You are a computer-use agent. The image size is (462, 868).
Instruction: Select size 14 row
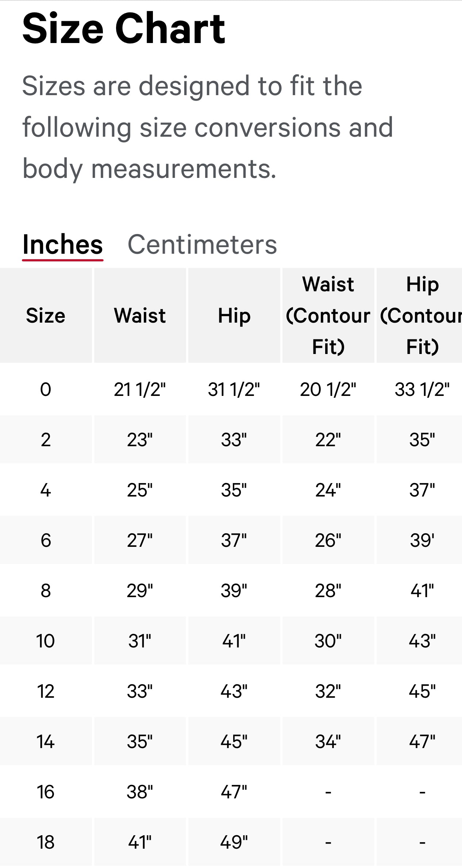click(x=45, y=742)
